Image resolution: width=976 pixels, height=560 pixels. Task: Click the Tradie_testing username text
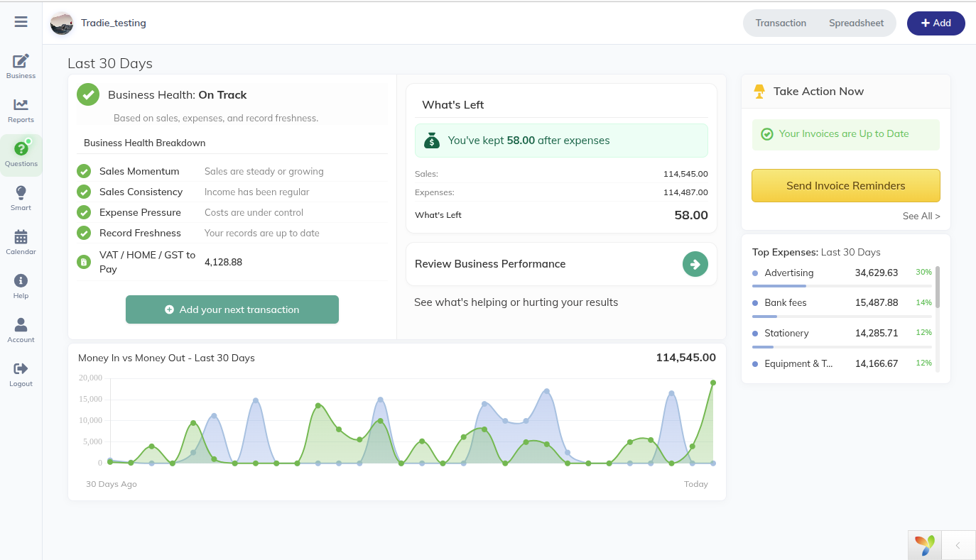[x=114, y=23]
